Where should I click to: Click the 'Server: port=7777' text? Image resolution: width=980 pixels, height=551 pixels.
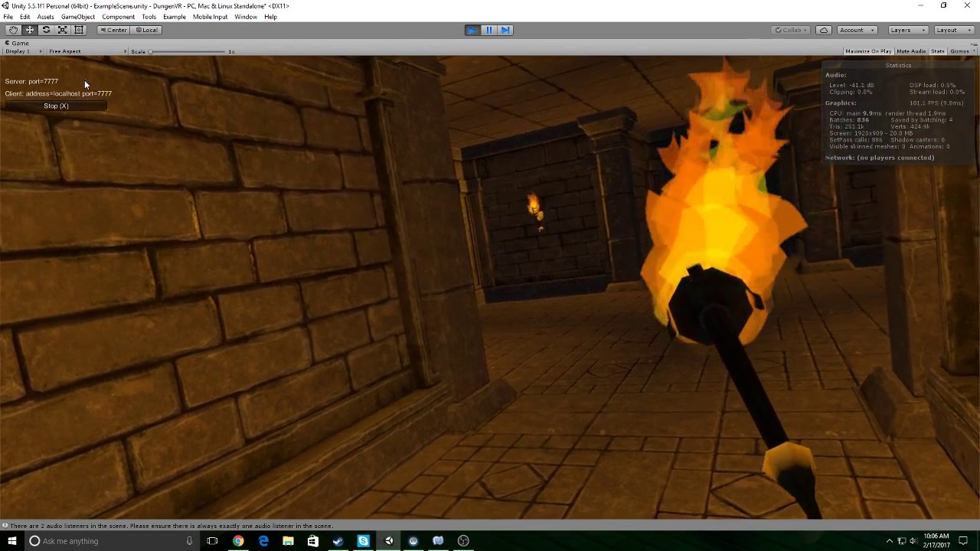(31, 81)
